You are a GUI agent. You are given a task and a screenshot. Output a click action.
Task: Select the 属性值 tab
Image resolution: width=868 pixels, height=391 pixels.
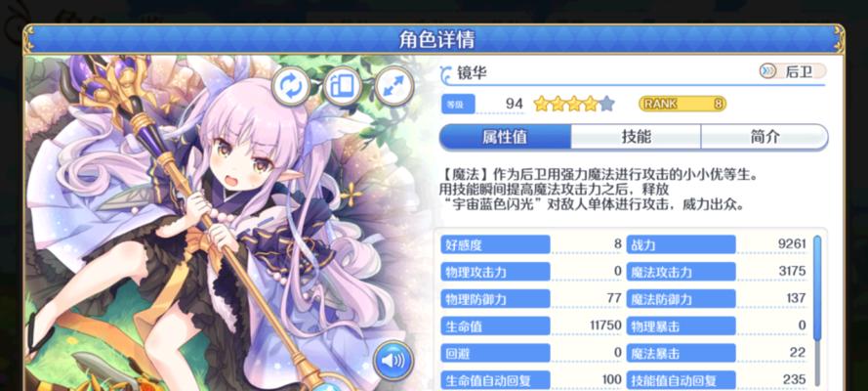[505, 138]
